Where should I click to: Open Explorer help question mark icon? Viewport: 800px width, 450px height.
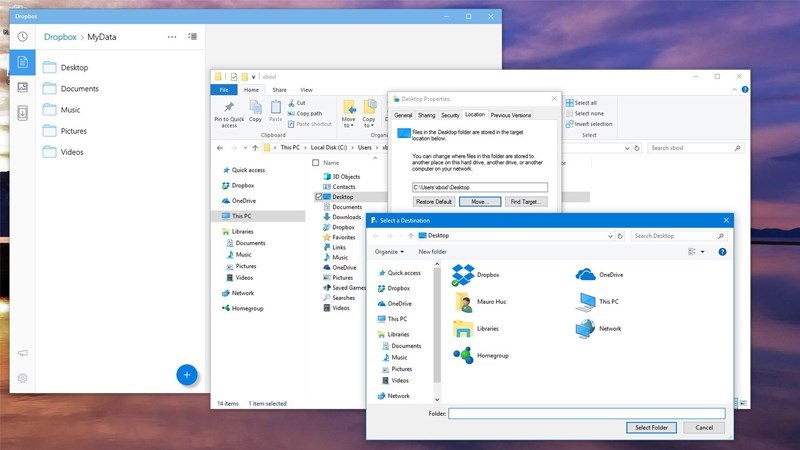click(x=745, y=90)
